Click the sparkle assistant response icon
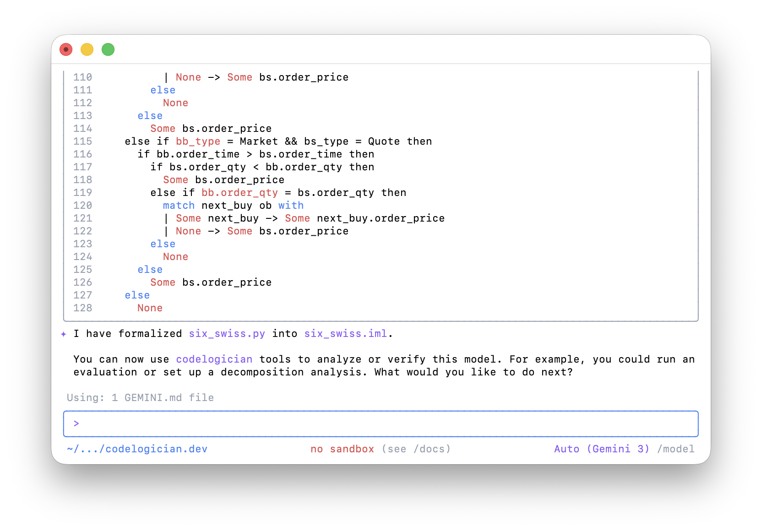Screen dimensions: 762x532 pyautogui.click(x=64, y=334)
